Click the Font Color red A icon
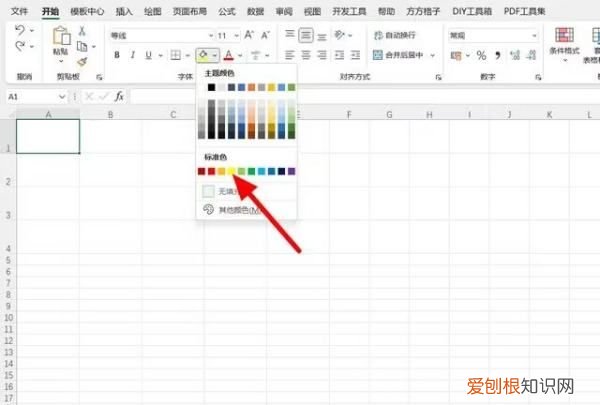The image size is (600, 405). (228, 55)
